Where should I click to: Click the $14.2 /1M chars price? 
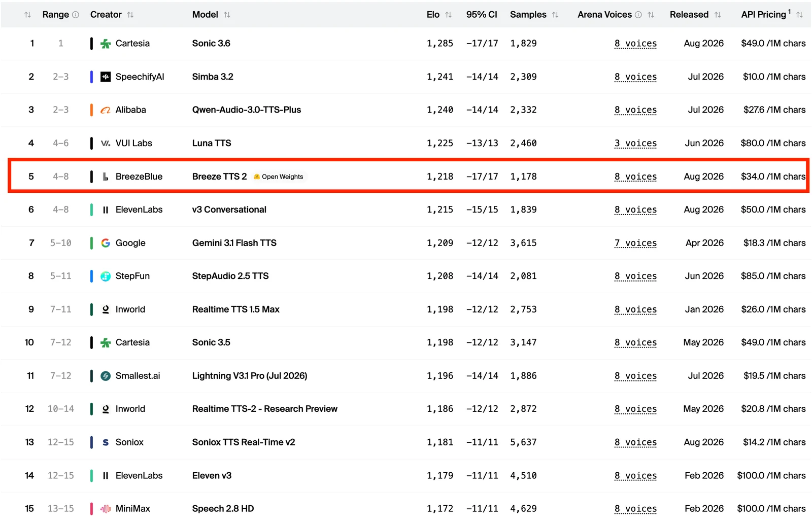point(774,442)
